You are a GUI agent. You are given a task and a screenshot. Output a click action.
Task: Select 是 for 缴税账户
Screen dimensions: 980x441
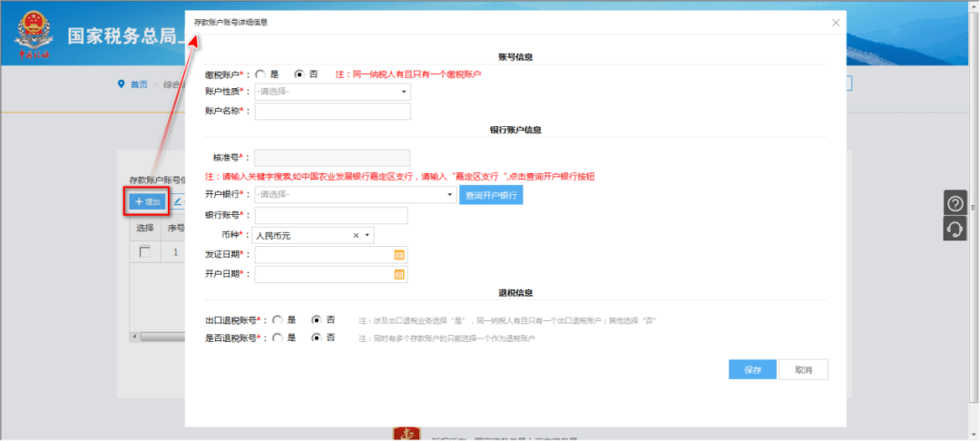[260, 73]
